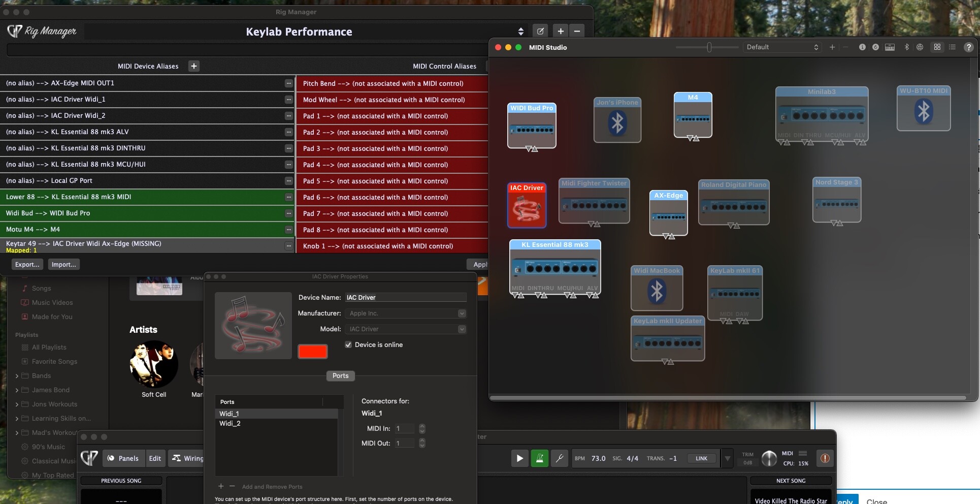980x504 pixels.
Task: Switch to Wiring view in Gig Performer
Action: click(x=188, y=458)
